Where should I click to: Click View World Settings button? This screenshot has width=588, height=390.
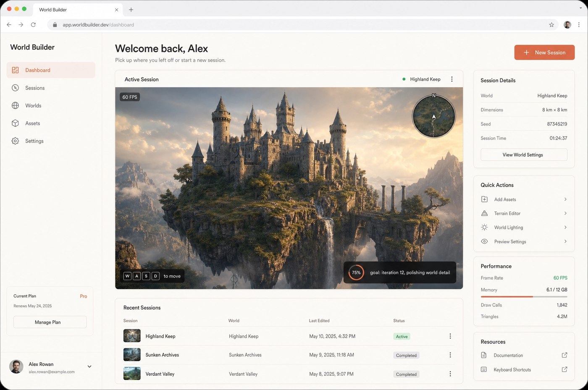click(524, 154)
